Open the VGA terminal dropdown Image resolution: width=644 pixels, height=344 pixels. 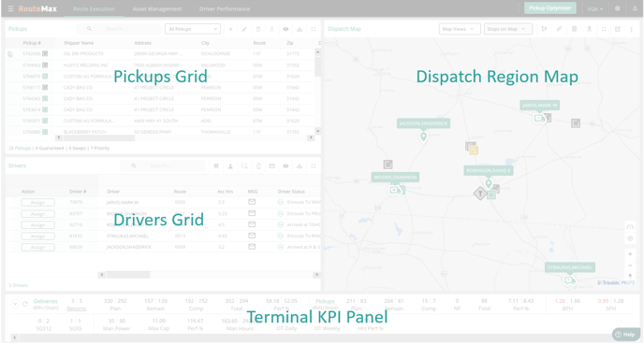[x=594, y=8]
